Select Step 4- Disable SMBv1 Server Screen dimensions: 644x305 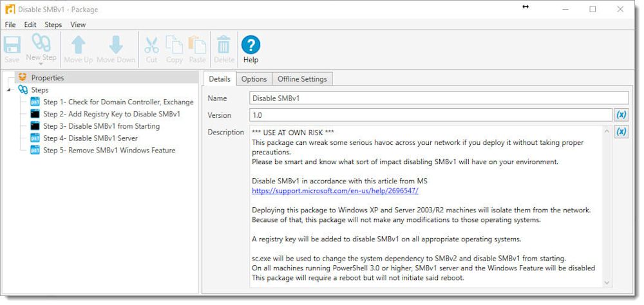click(x=90, y=138)
